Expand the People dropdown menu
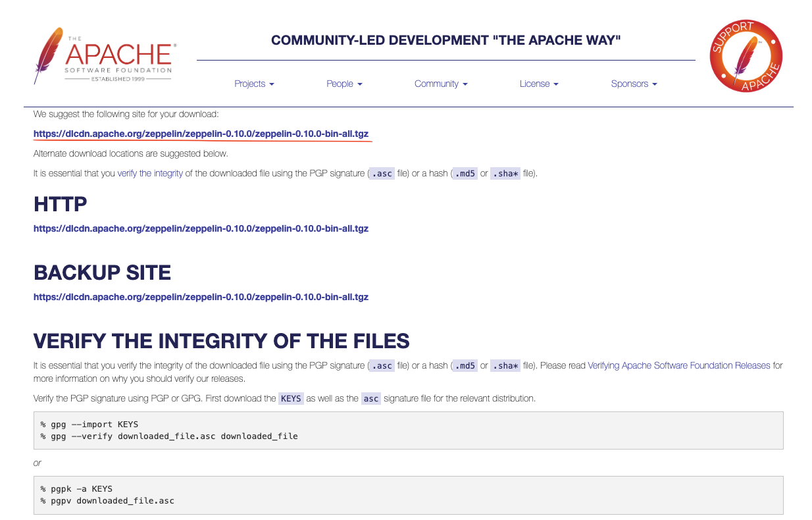The height and width of the screenshot is (520, 812). [x=344, y=84]
